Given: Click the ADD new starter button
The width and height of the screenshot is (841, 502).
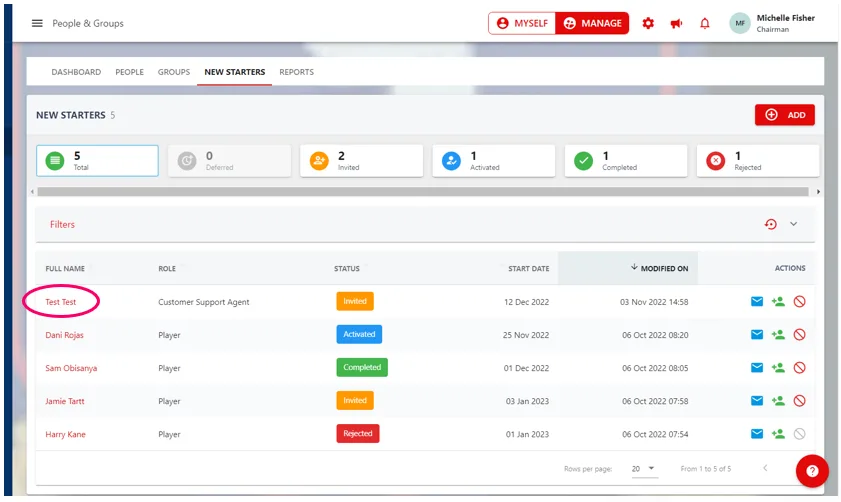Looking at the screenshot, I should pos(785,115).
